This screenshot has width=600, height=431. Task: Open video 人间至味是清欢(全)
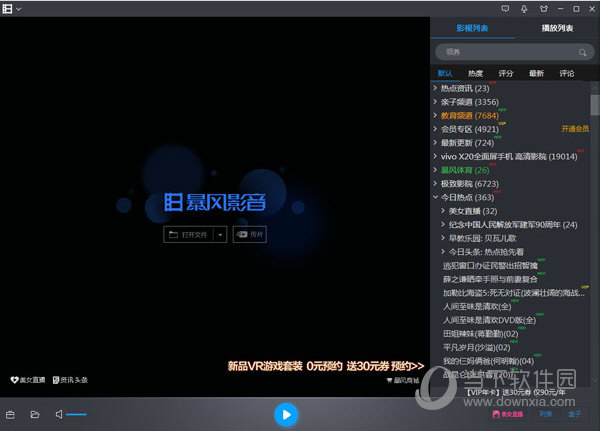pos(477,306)
